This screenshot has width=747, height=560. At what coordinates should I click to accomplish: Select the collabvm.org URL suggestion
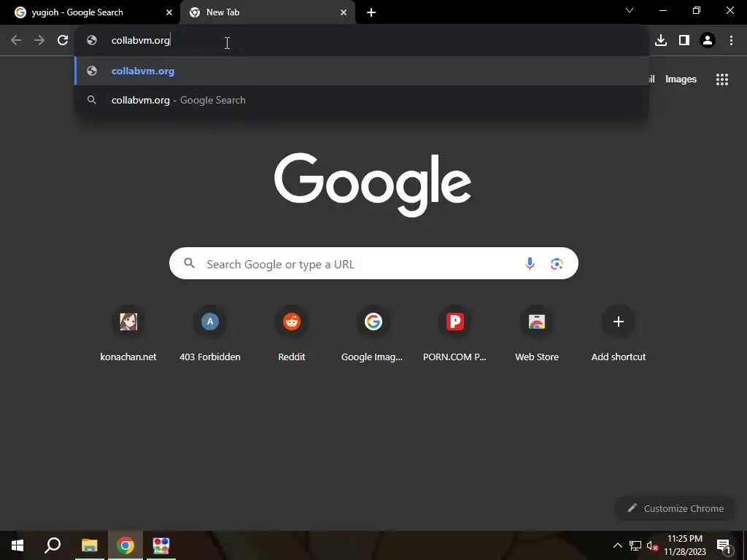point(362,71)
